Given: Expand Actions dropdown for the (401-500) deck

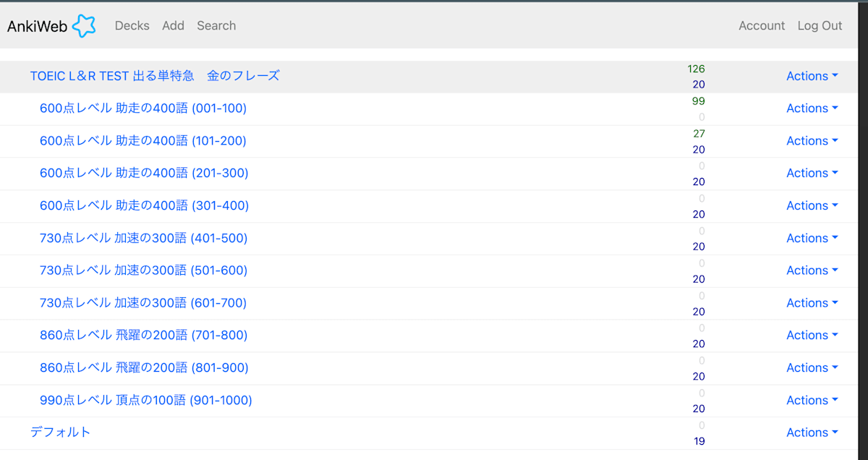Looking at the screenshot, I should coord(812,238).
